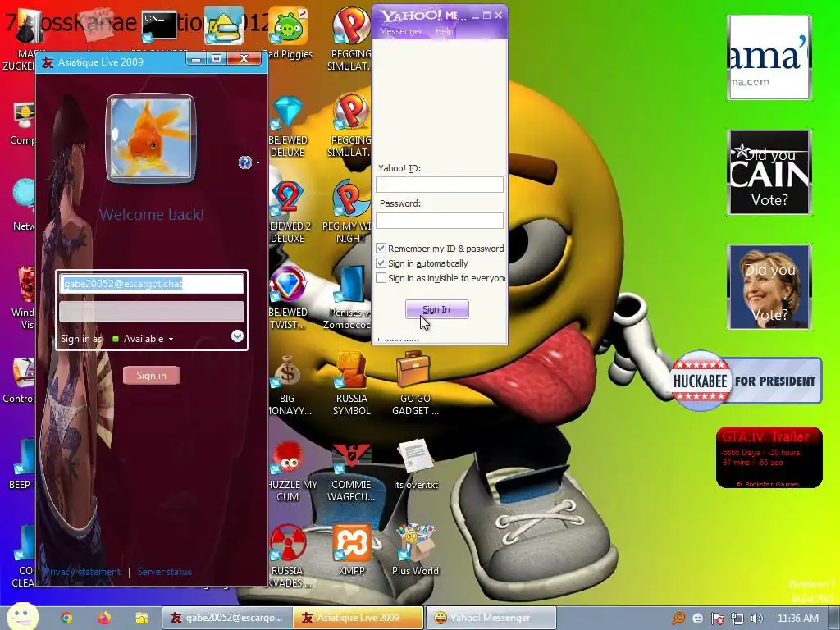Viewport: 840px width, 630px height.
Task: Open the Windows Start button
Action: 23,616
